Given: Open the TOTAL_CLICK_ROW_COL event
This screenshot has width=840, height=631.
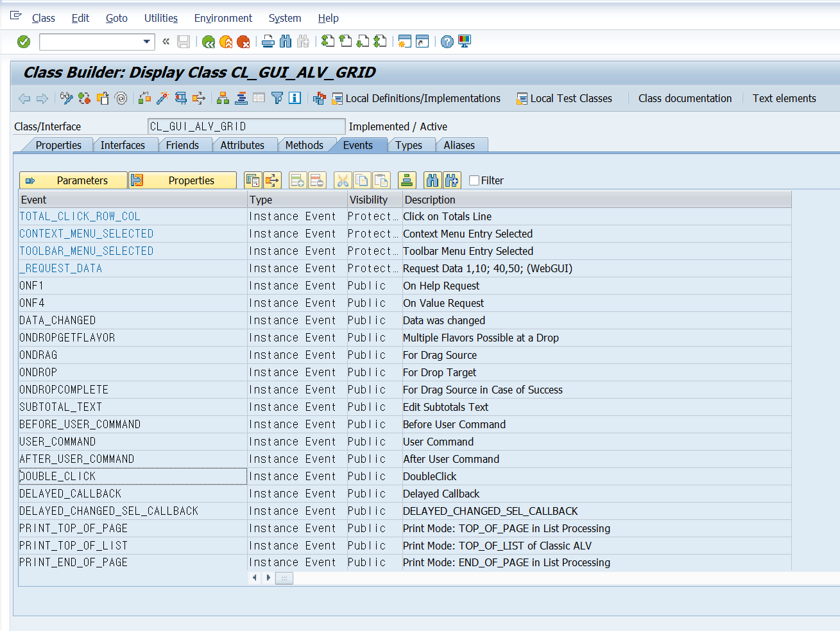Looking at the screenshot, I should click(x=80, y=217).
